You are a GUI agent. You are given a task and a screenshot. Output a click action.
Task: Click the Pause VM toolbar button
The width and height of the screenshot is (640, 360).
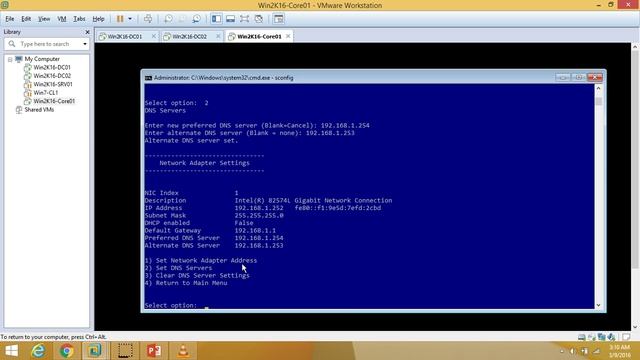click(x=120, y=19)
